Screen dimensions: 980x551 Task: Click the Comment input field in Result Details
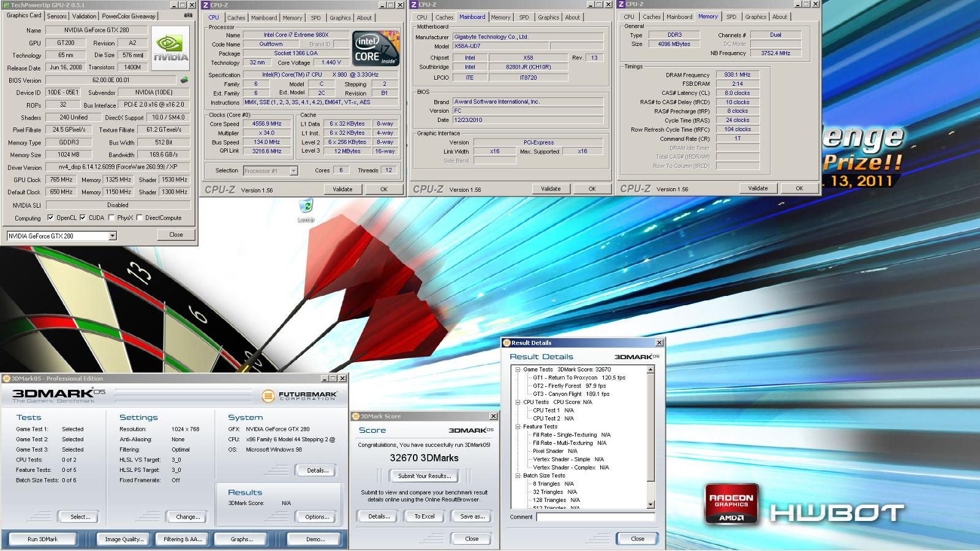595,517
